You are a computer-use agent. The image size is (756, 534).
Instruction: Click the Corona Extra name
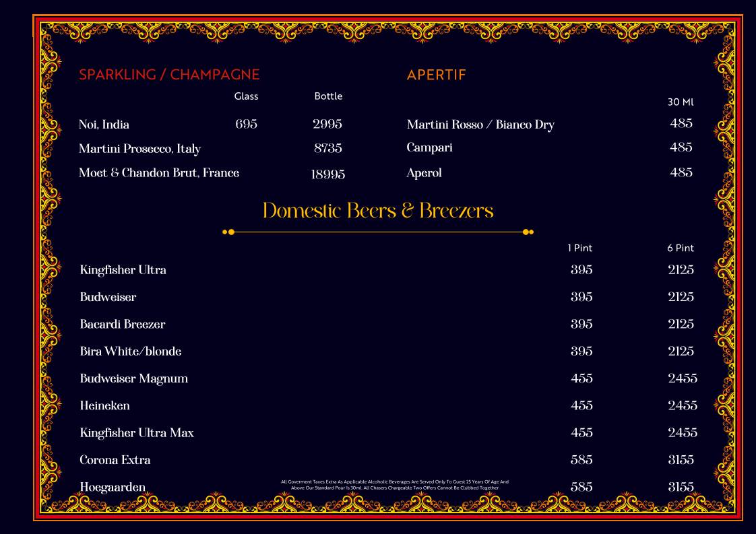coord(115,460)
